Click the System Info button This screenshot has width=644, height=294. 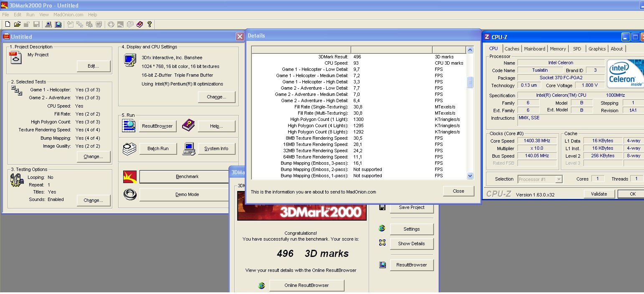tap(216, 148)
